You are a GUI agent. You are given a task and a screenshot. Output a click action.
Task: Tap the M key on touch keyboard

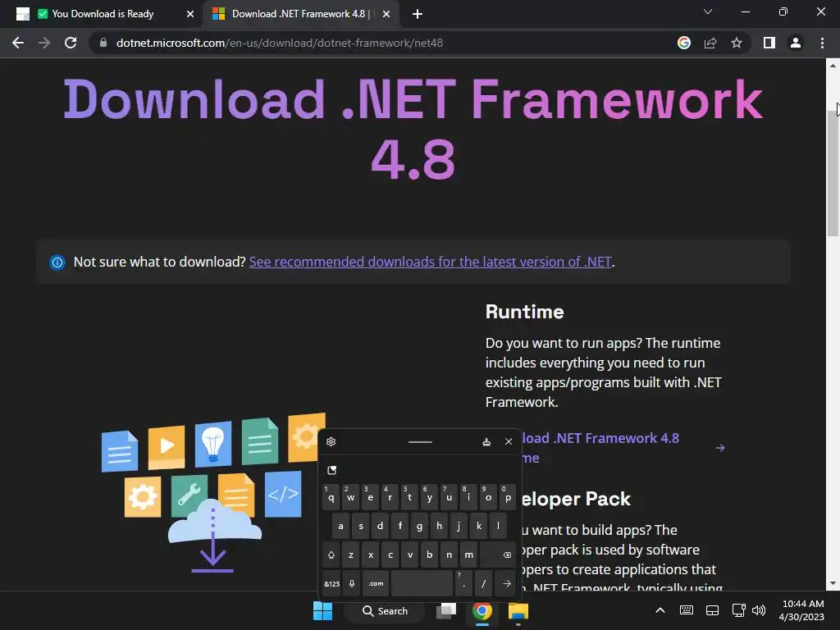coord(468,555)
